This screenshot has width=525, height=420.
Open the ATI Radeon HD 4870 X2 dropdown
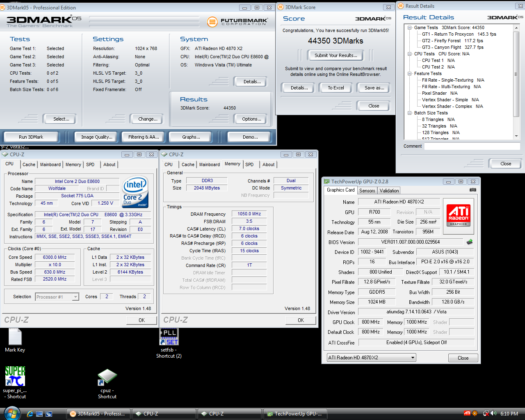pos(371,358)
